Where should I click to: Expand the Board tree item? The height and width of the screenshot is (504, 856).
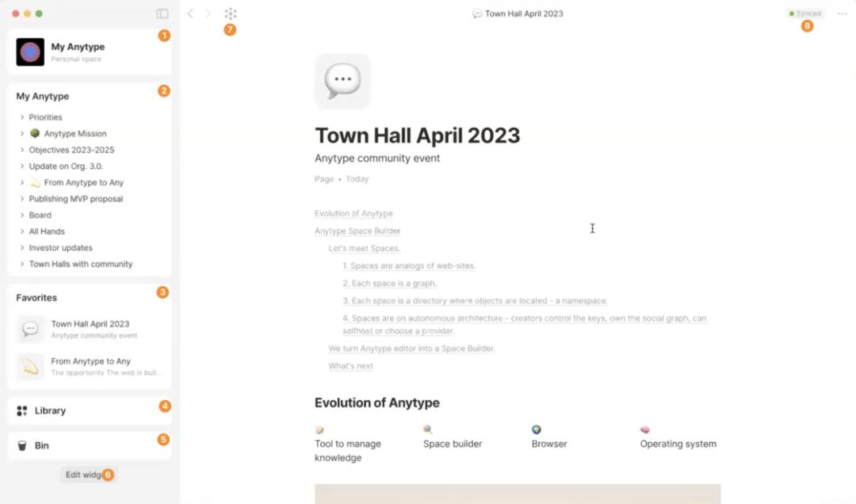coord(22,215)
